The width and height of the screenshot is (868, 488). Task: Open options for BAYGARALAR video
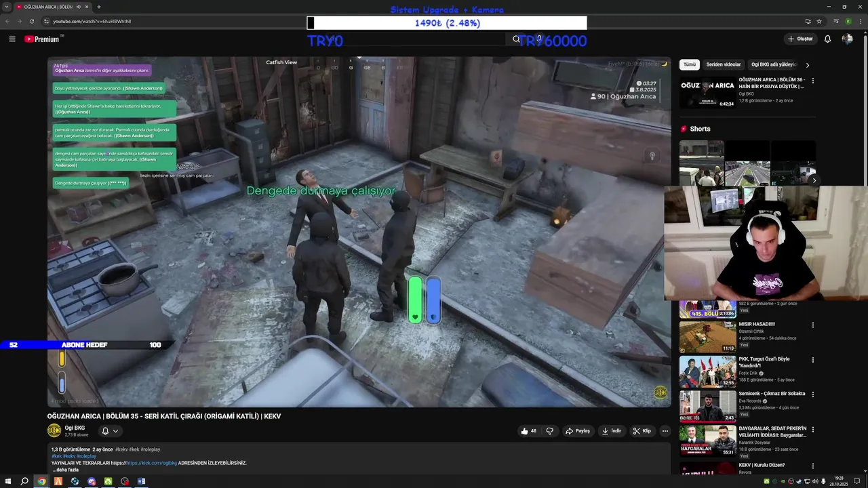[x=813, y=430]
